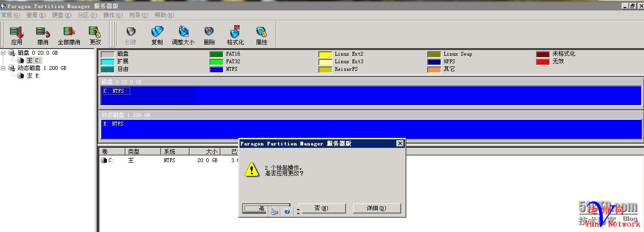This screenshot has height=232, width=644.
Task: Click 否(N) to decline applying changes
Action: click(321, 208)
